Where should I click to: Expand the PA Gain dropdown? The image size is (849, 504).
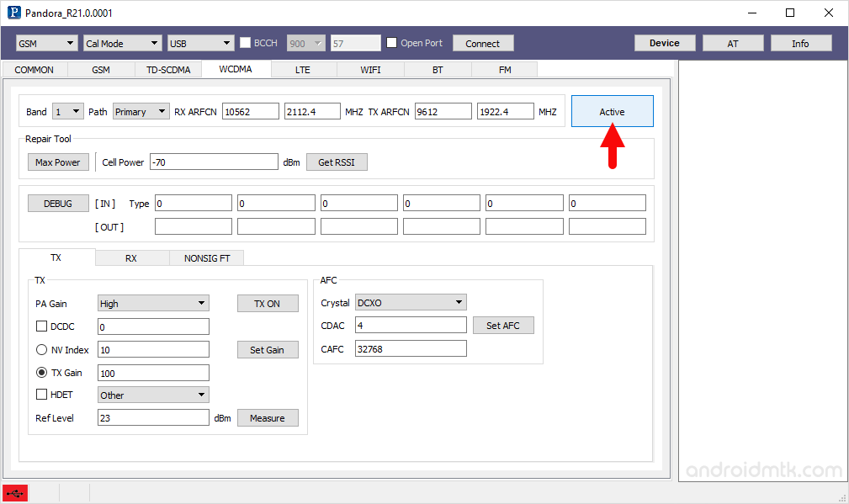(153, 304)
